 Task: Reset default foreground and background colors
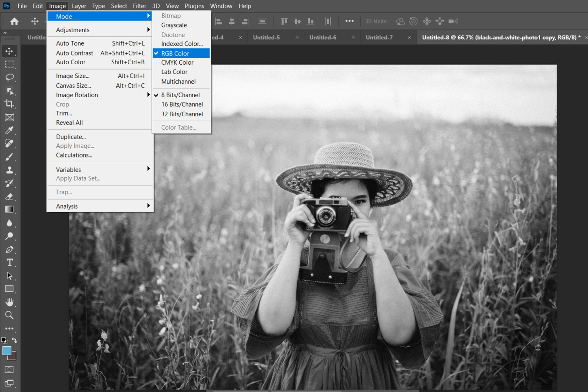(x=4, y=340)
